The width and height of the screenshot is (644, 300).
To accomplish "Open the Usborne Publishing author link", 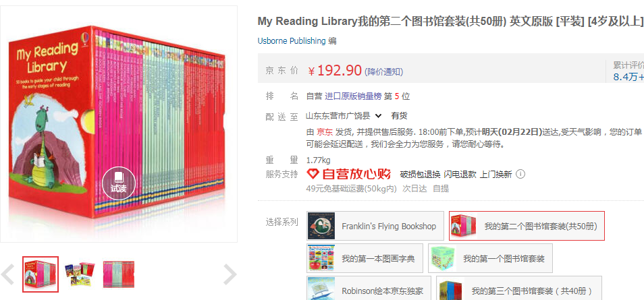I will pos(292,40).
